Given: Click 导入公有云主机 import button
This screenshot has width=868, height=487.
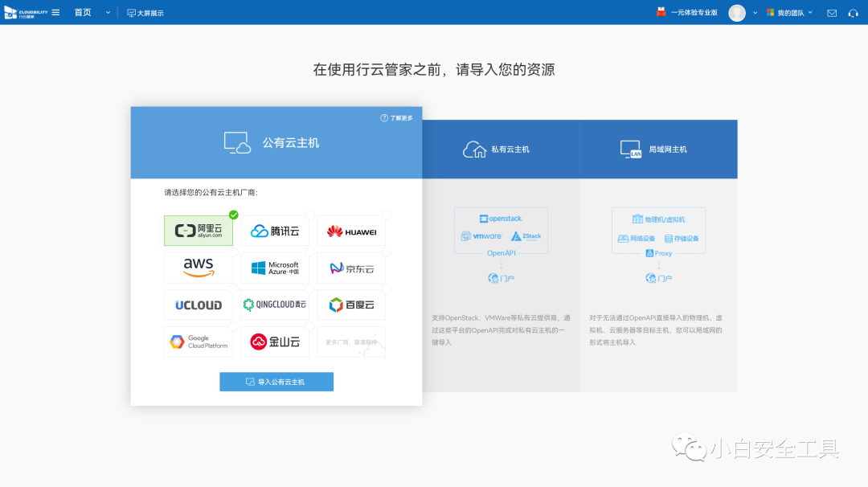Looking at the screenshot, I should (276, 382).
